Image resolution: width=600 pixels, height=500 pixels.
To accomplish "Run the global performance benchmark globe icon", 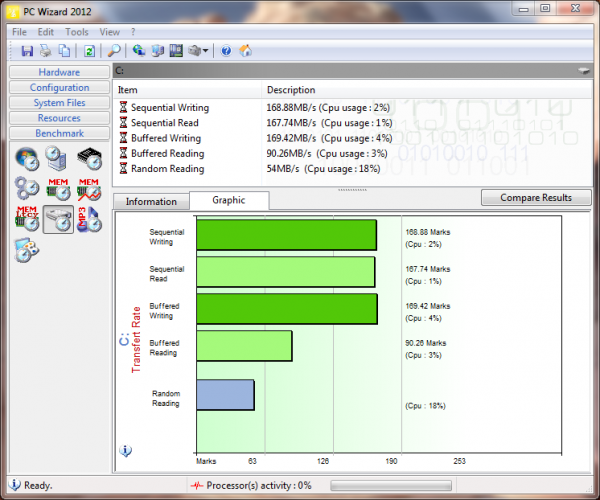I will (27, 158).
